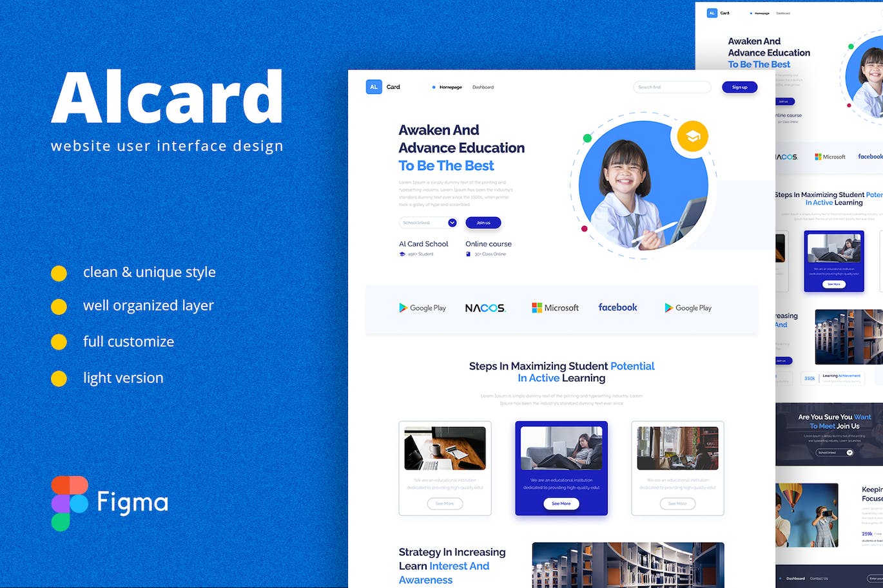Click the 'light version' feature text
Screen dimensions: 883x588
(x=123, y=378)
